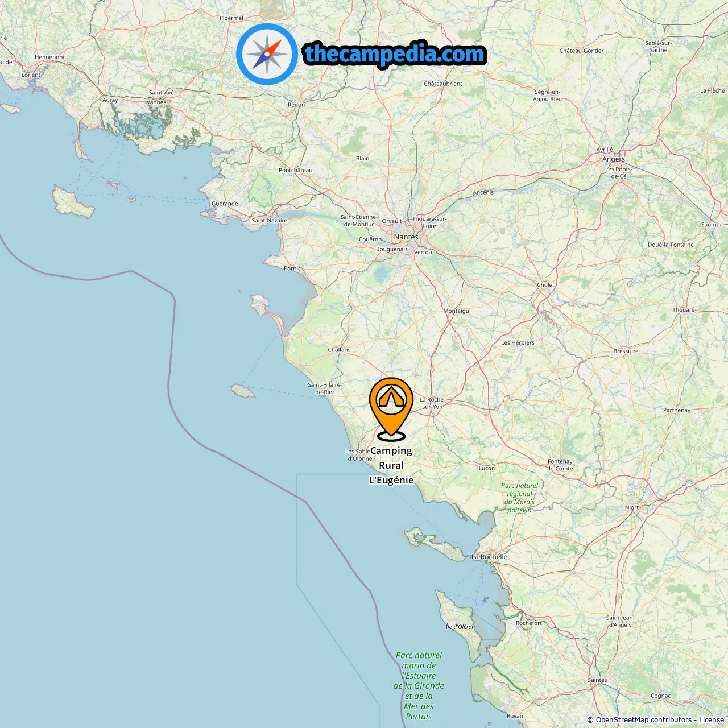
Task: Select the Rochefort town label
Action: 529,623
